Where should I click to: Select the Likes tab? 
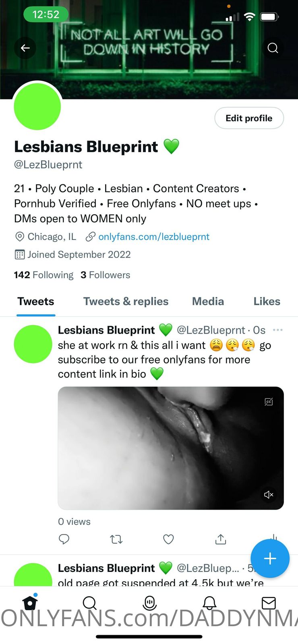coord(267,301)
